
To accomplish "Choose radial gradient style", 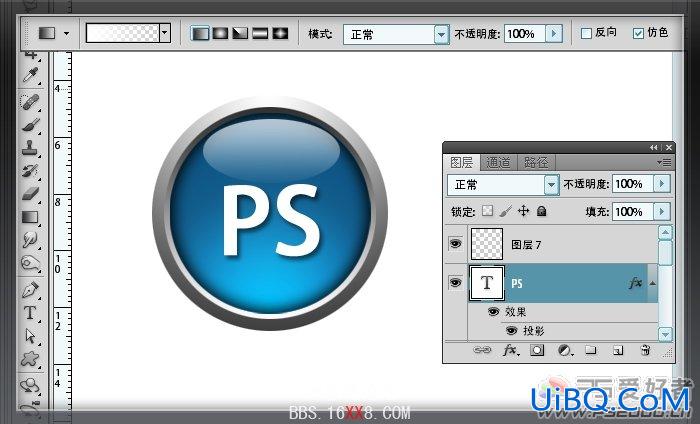I will point(220,33).
